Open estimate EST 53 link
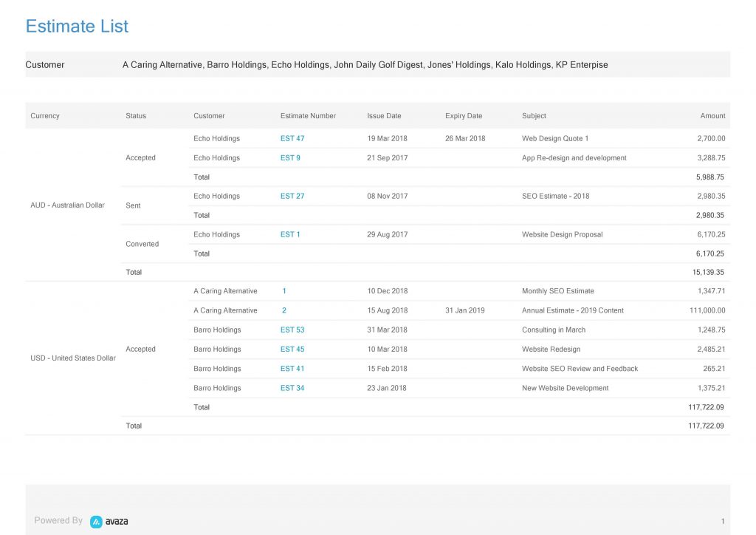756x535 pixels. [x=292, y=330]
